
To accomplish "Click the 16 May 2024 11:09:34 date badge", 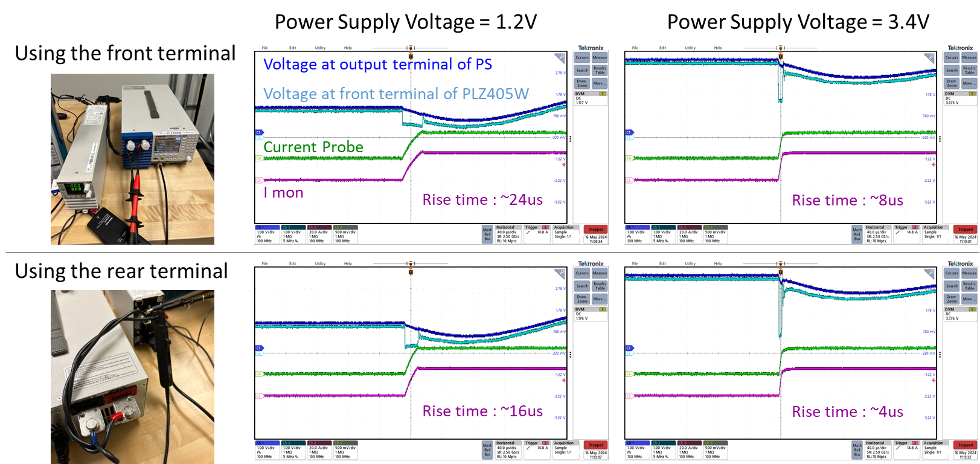I will click(596, 239).
